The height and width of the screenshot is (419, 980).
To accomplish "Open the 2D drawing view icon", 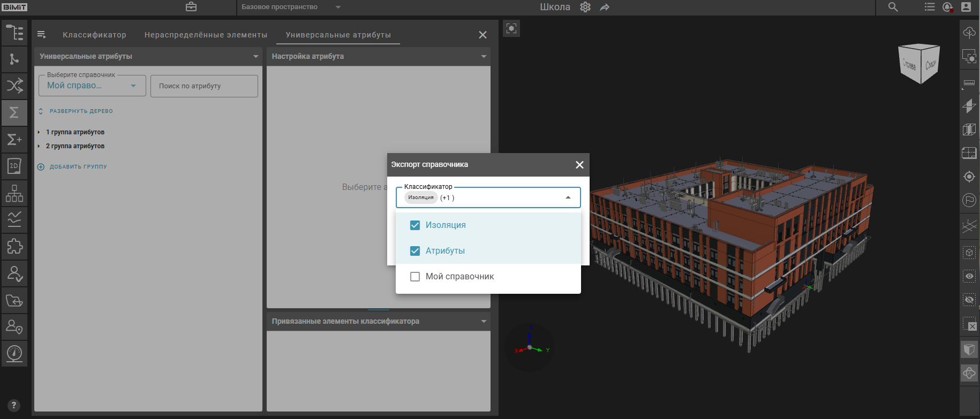I will tap(14, 166).
